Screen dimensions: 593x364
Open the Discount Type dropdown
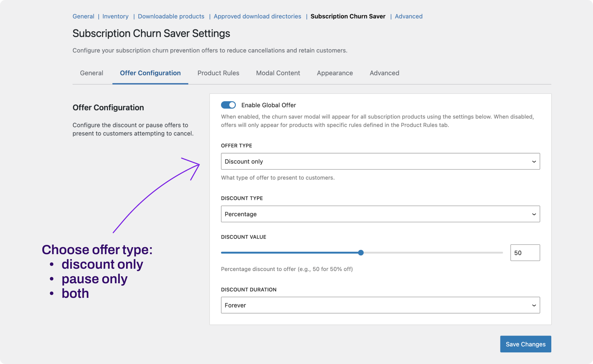click(x=380, y=214)
